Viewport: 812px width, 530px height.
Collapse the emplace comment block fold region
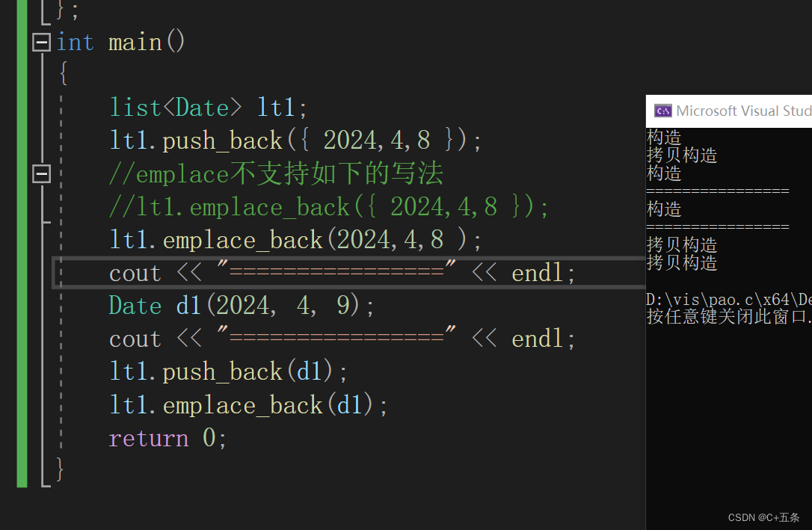pos(41,174)
